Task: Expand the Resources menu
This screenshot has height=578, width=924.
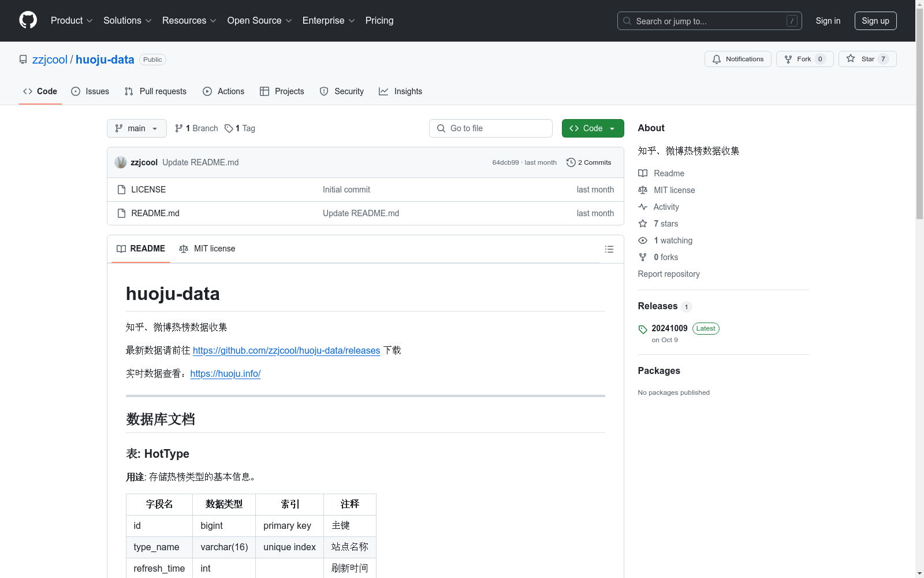Action: coord(189,20)
